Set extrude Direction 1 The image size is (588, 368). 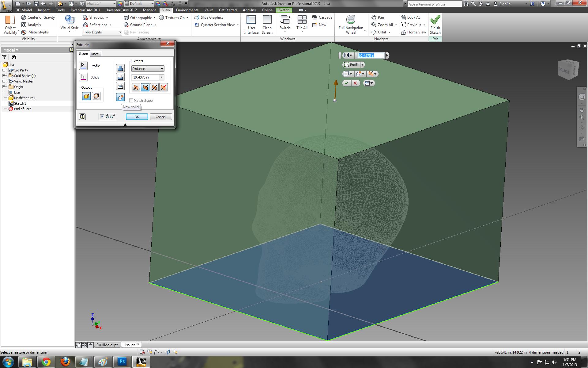coord(136,87)
